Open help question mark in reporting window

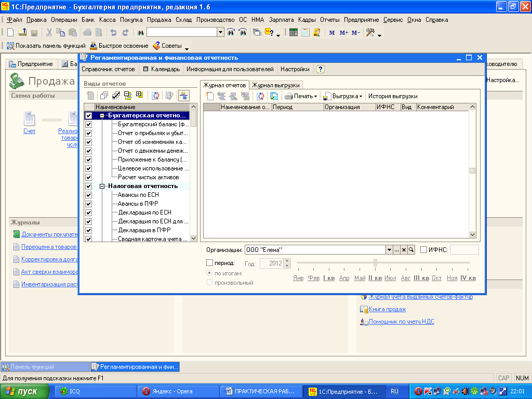tap(320, 69)
